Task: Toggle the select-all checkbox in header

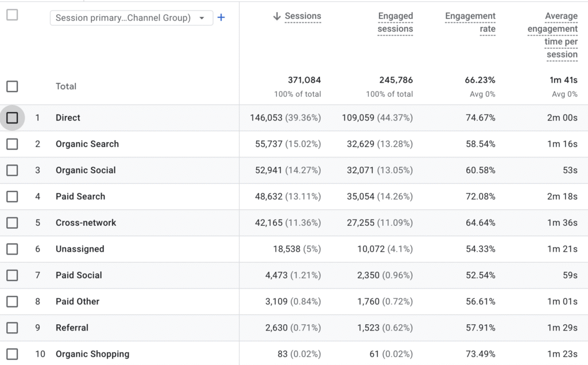Action: [12, 15]
